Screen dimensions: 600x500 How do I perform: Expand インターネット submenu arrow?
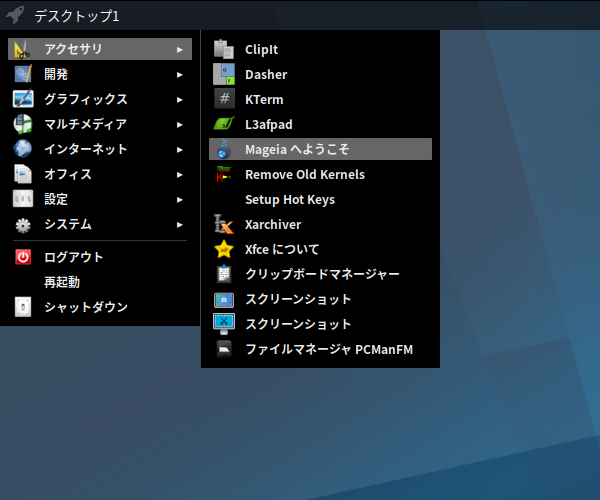(x=179, y=150)
